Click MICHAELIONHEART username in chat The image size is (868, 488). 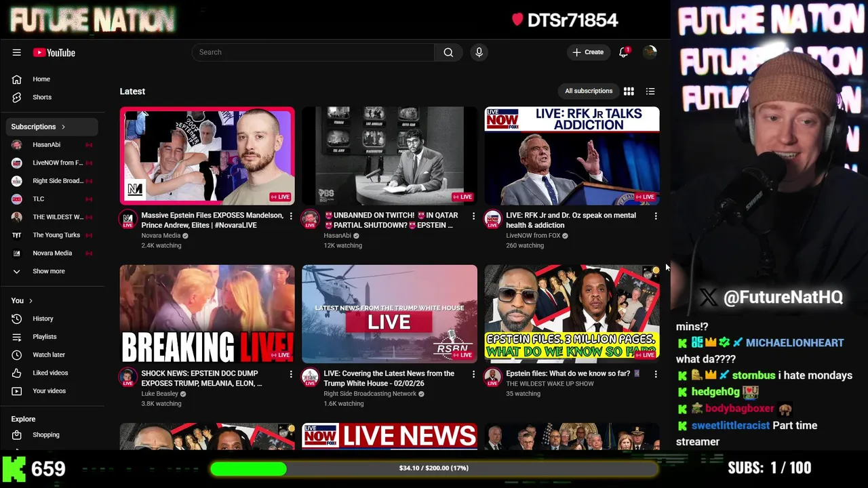pos(795,343)
